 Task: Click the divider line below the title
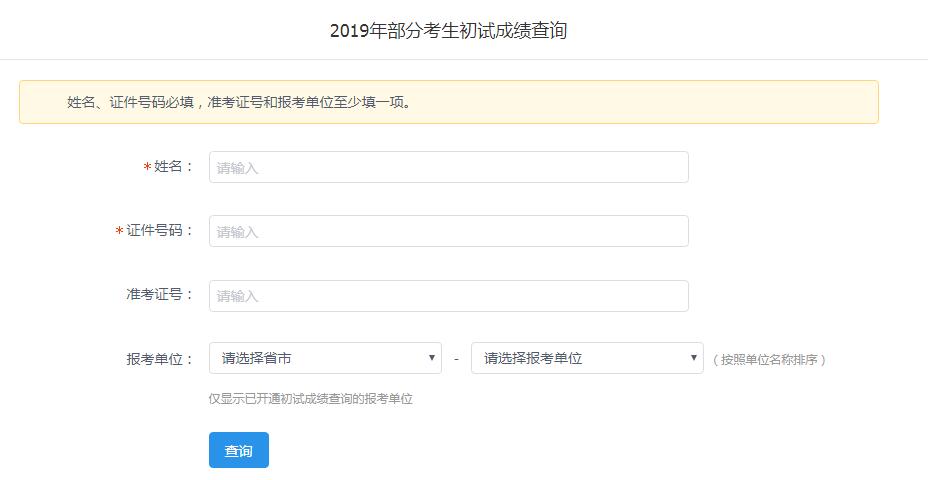point(464,59)
